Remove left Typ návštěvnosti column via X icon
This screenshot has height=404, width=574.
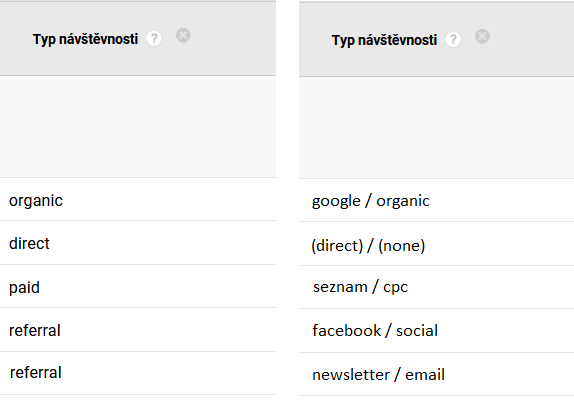183,35
